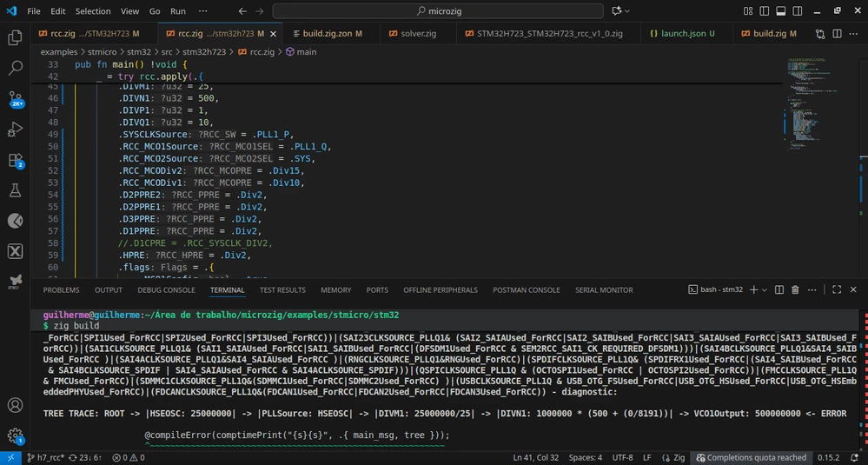The width and height of the screenshot is (868, 465).
Task: Open Copilot chat icon in title bar
Action: coord(617,11)
